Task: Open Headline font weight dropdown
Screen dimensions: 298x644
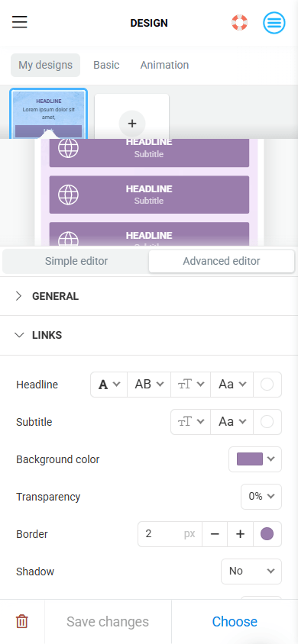Action: [x=109, y=385]
